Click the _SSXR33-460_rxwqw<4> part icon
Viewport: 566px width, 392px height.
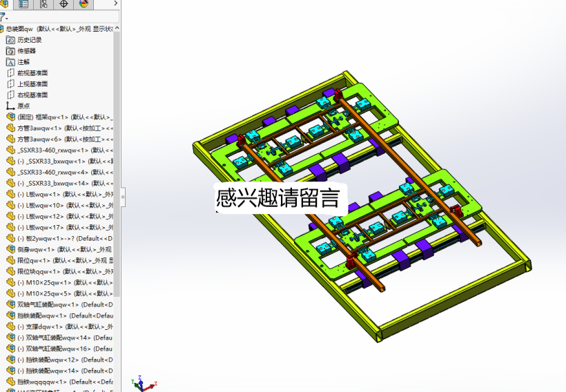(10, 172)
